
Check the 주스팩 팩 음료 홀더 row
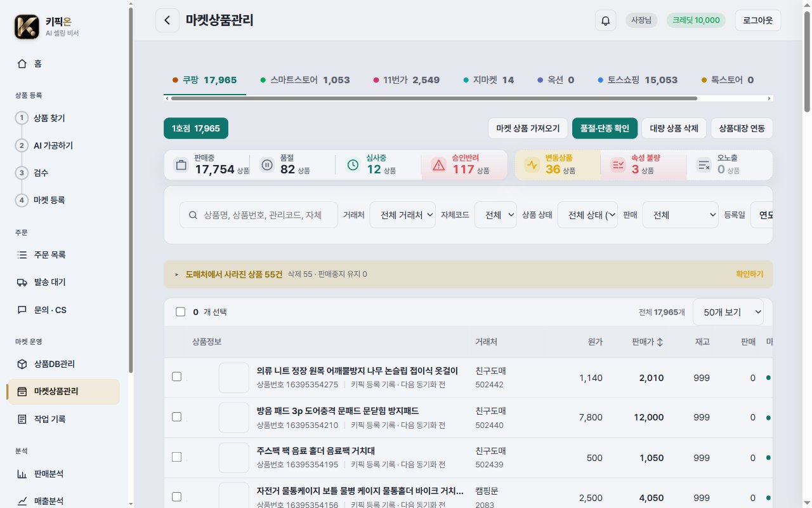point(177,457)
